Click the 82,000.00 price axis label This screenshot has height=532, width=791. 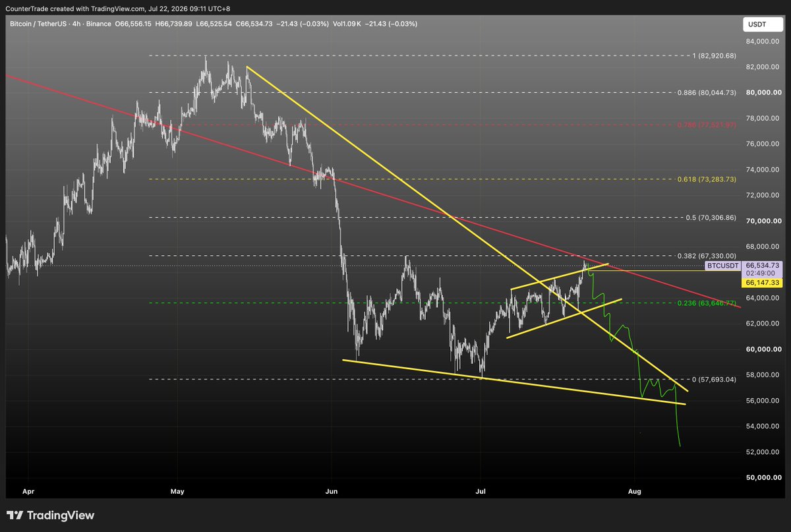pyautogui.click(x=764, y=67)
